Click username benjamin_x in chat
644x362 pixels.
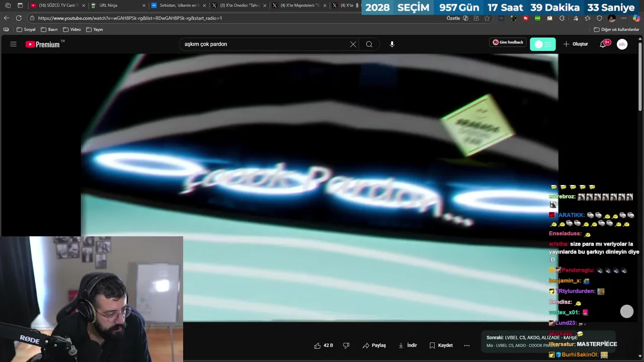pos(565,281)
